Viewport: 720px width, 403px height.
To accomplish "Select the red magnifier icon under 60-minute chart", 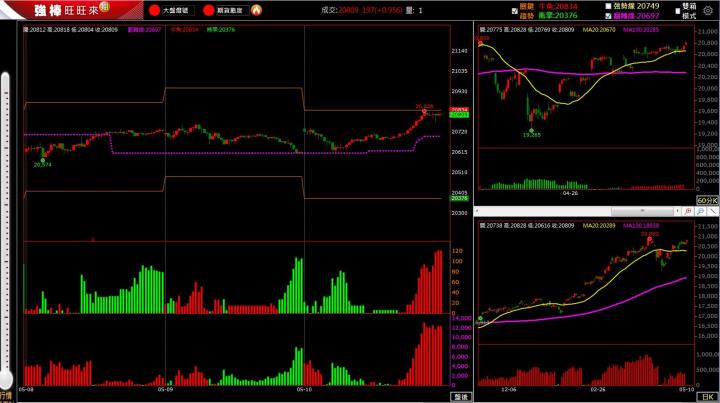I will pyautogui.click(x=689, y=211).
